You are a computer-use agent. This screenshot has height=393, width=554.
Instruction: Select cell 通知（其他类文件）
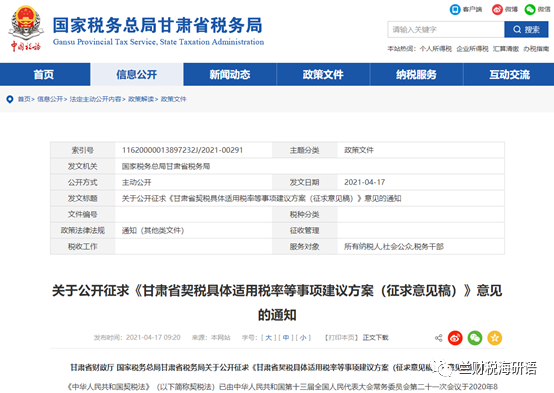click(153, 230)
